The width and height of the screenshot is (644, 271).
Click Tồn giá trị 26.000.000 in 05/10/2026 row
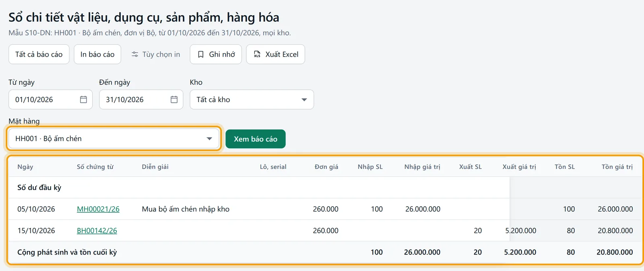615,209
